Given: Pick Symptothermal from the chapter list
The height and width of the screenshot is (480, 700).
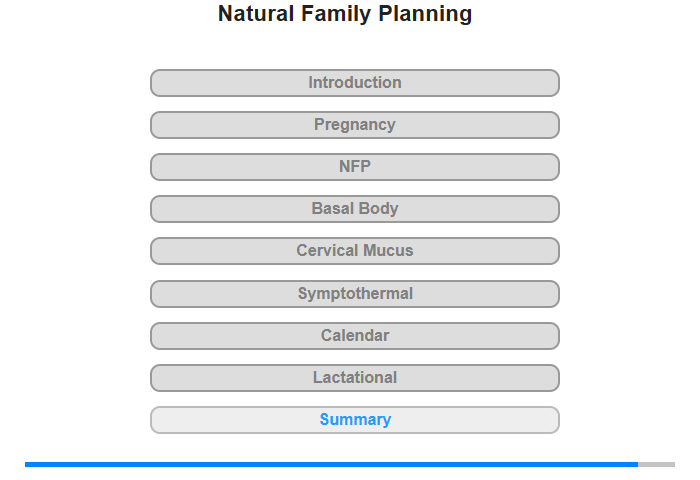Looking at the screenshot, I should tap(355, 294).
